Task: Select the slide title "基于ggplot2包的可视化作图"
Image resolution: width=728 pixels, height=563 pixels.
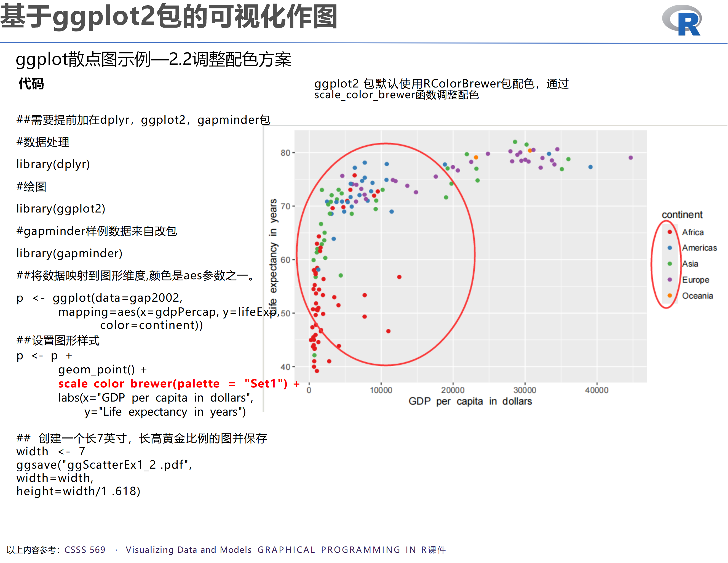Action: click(169, 17)
